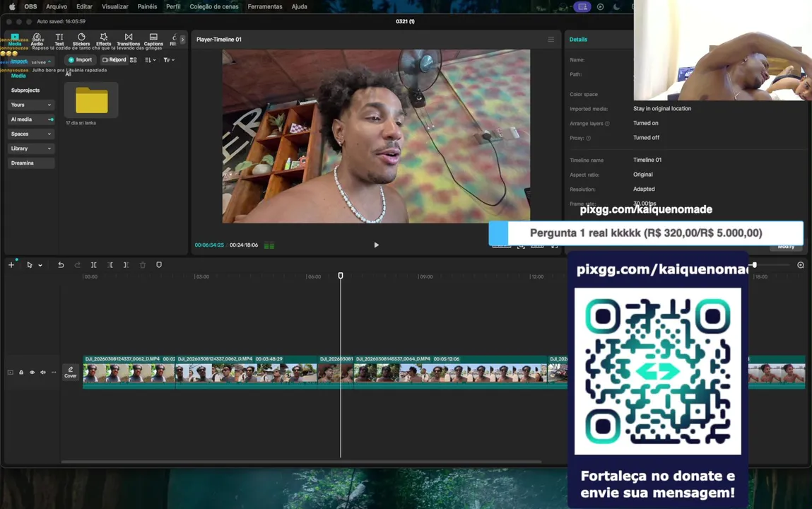Click the Timeline 01 name value
Viewport: 812px width, 509px height.
click(x=647, y=160)
